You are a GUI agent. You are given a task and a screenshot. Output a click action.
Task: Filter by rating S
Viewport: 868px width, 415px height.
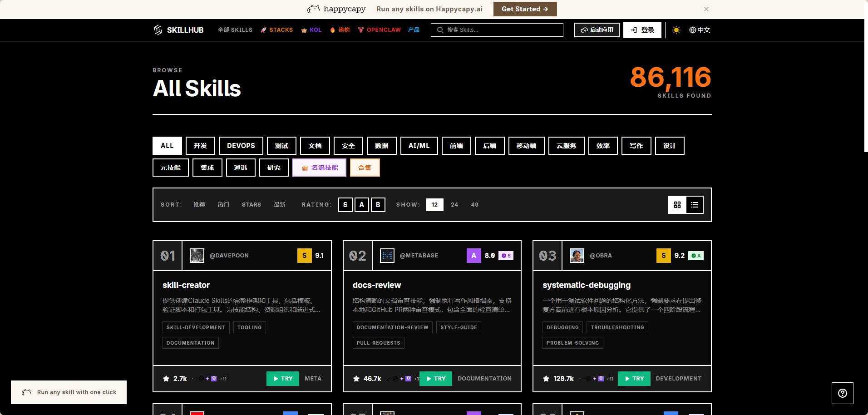345,205
